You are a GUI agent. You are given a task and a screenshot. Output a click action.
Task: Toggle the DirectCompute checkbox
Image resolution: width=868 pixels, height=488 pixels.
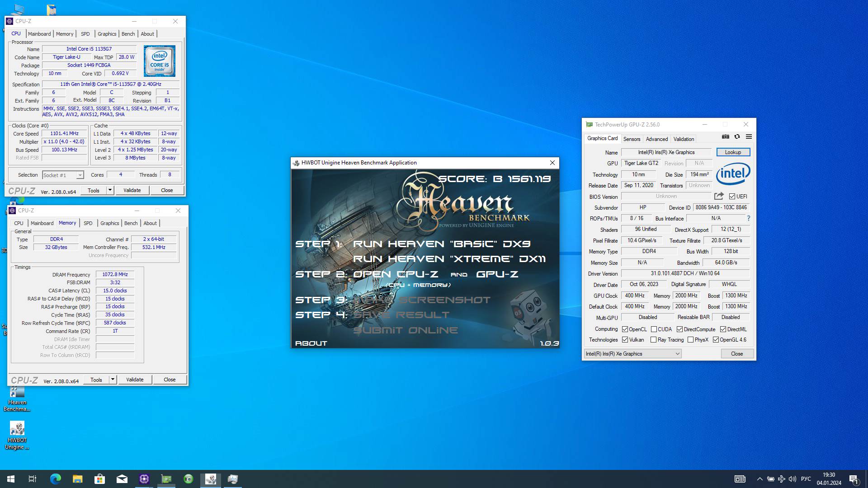[679, 329]
